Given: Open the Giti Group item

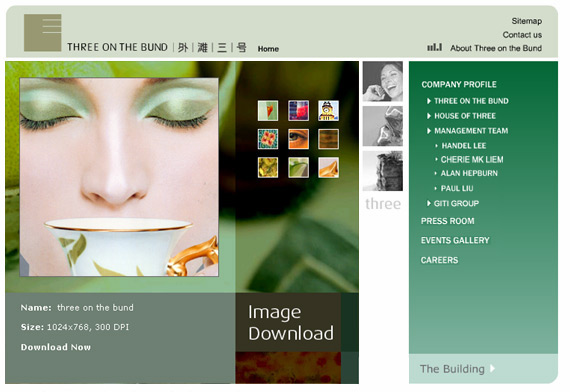Looking at the screenshot, I should pyautogui.click(x=456, y=203).
